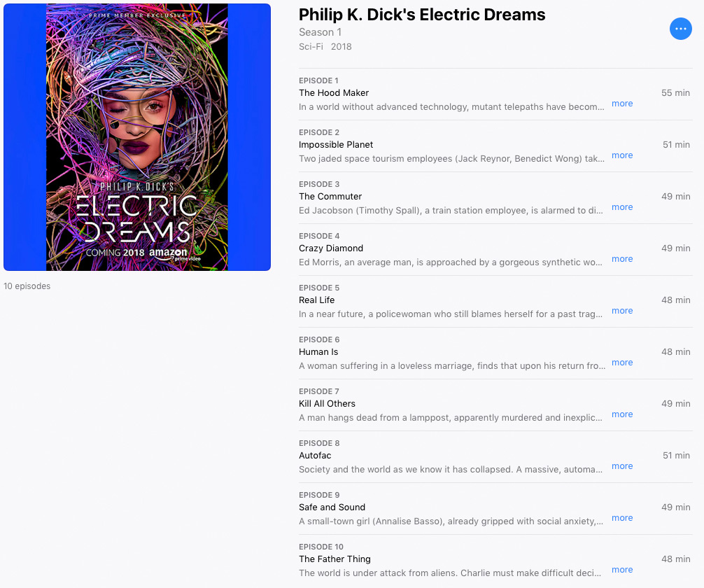
Task: Show more of Real Life description
Action: click(622, 310)
